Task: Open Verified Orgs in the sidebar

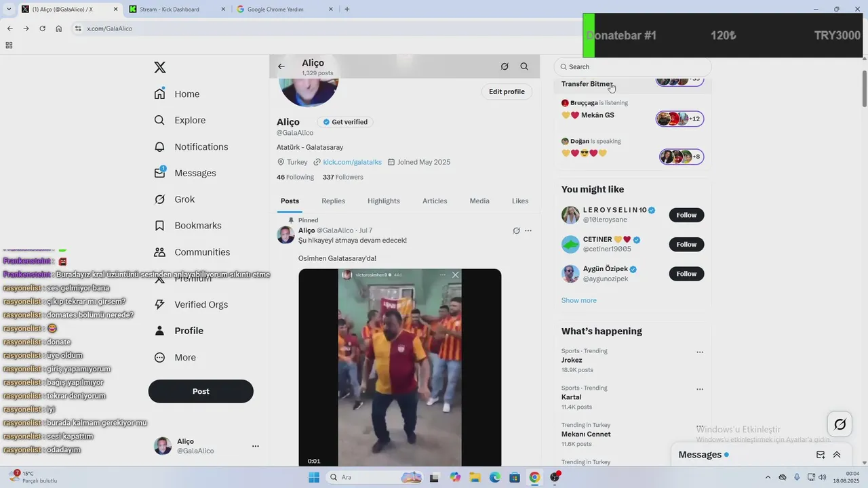Action: coord(191,305)
